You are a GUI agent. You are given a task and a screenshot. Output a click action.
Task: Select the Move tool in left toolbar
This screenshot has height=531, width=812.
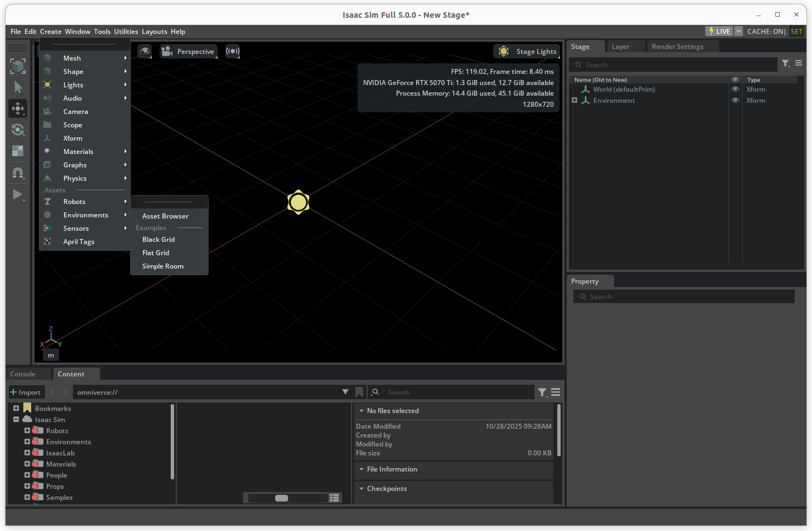pos(18,108)
